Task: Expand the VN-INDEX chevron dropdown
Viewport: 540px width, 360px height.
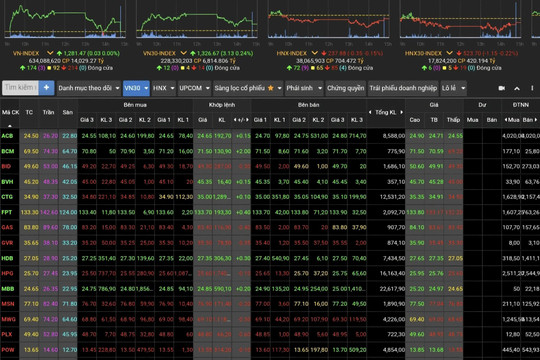Action: tap(50, 53)
